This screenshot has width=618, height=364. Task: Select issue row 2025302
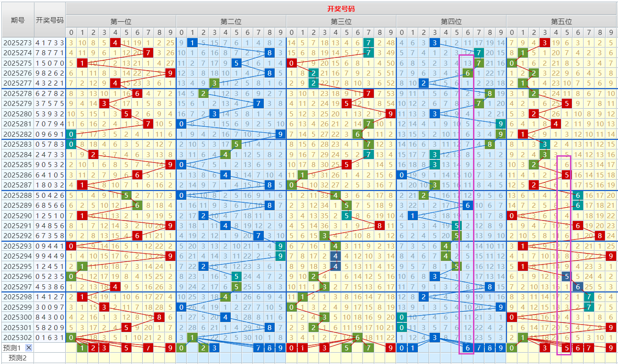point(18,337)
